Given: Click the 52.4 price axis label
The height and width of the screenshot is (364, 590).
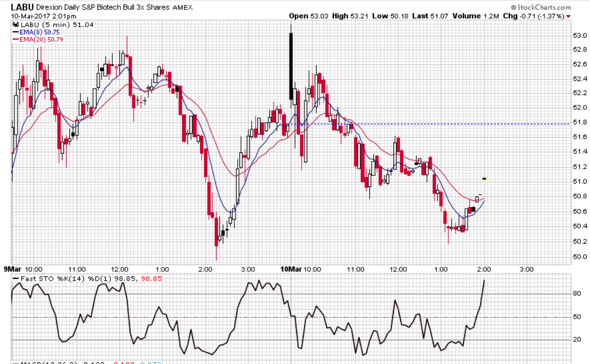Looking at the screenshot, I should click(579, 79).
